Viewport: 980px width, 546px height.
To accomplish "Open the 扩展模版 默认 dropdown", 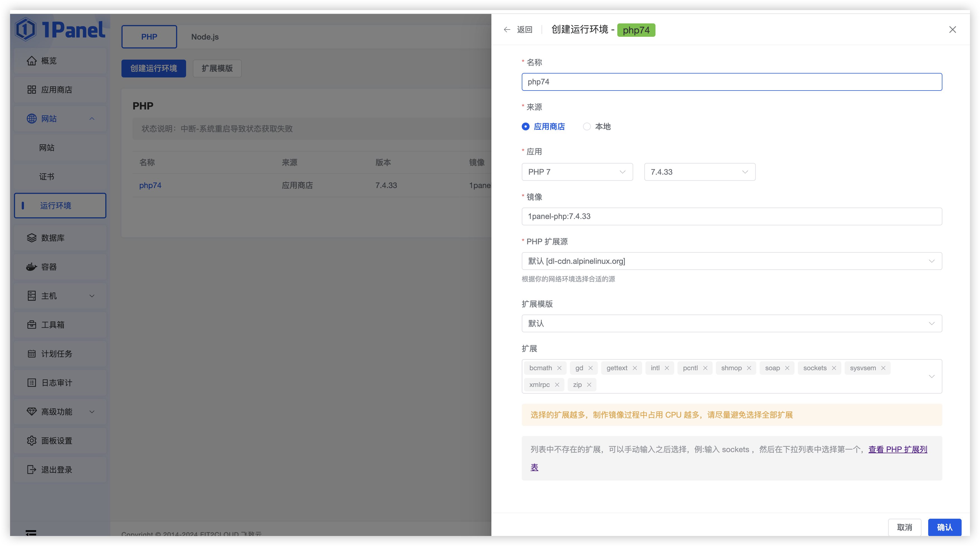I will pos(732,323).
